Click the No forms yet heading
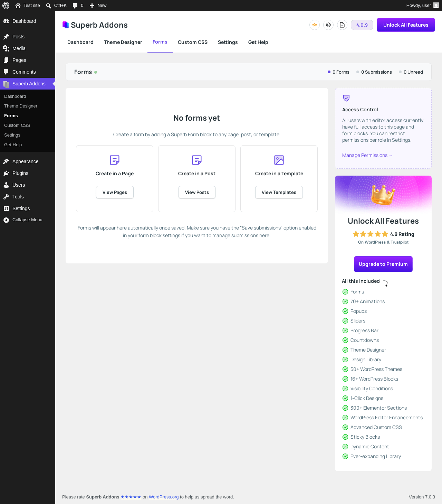 [x=197, y=118]
